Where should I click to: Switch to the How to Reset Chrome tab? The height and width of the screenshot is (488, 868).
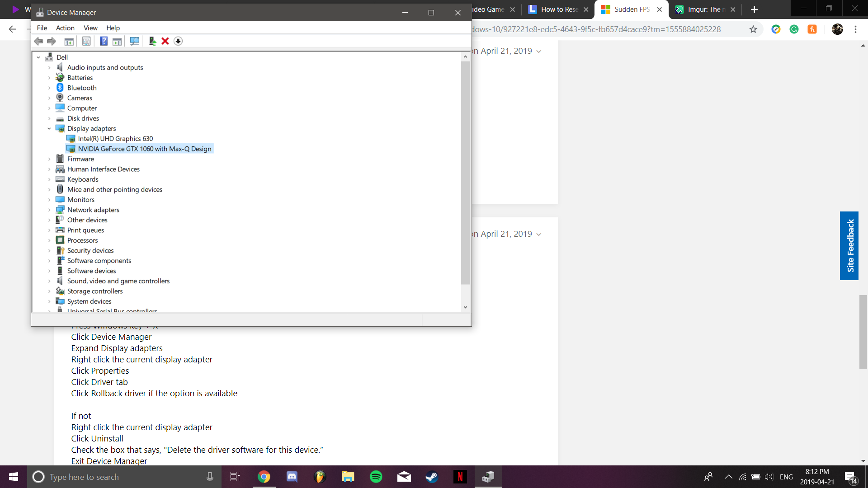(559, 9)
